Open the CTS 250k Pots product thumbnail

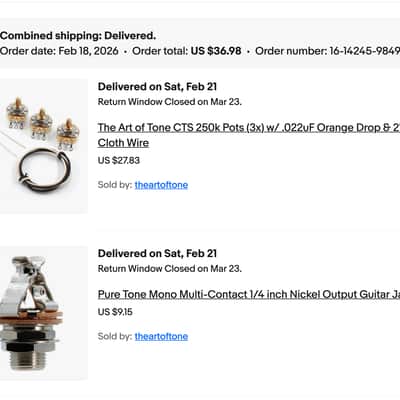(x=43, y=146)
